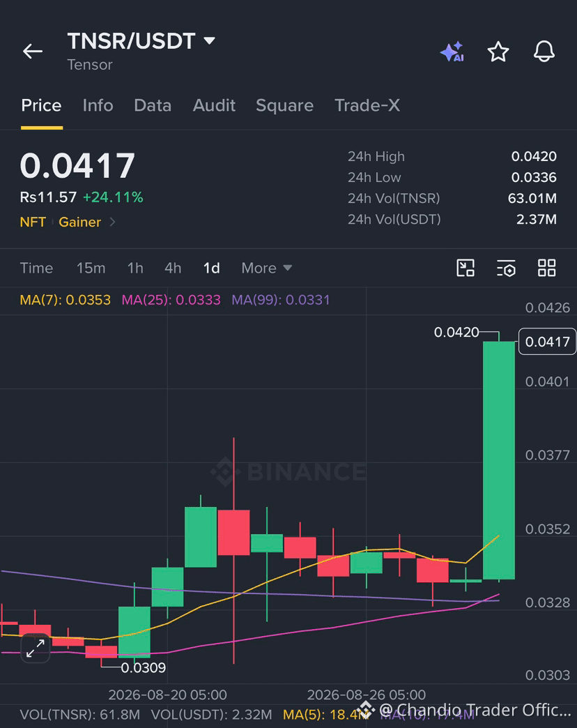Expand the More intervals dropdown

click(x=267, y=268)
